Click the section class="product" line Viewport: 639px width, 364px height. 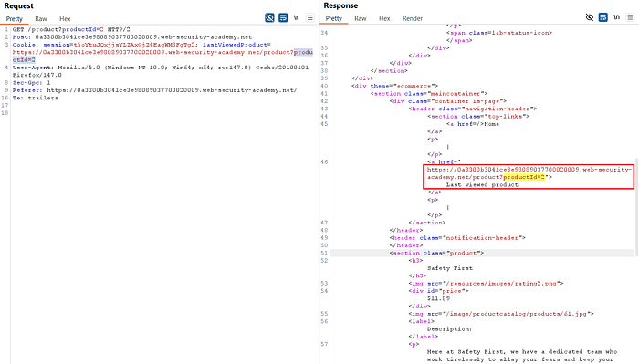click(x=436, y=253)
